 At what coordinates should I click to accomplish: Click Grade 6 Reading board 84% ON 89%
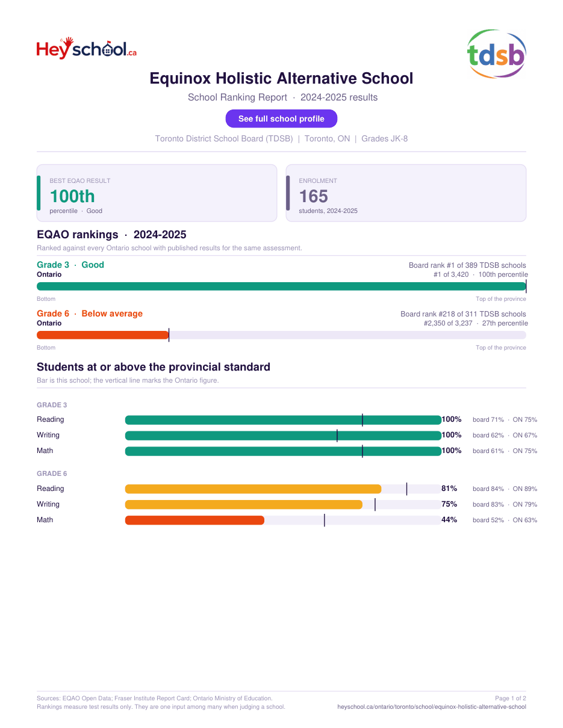pyautogui.click(x=505, y=489)
